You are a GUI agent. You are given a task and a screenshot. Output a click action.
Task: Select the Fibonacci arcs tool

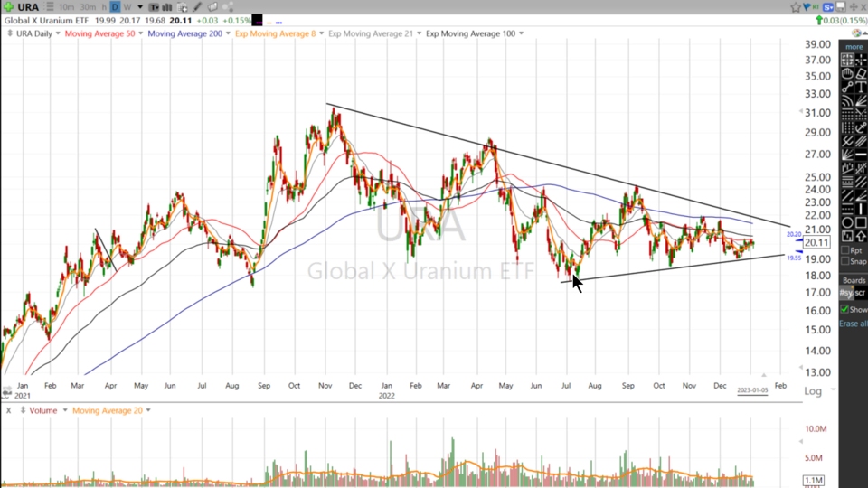(x=847, y=99)
